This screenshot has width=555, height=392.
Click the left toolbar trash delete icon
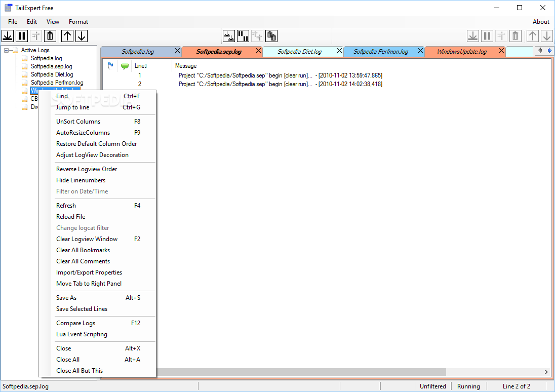(50, 36)
